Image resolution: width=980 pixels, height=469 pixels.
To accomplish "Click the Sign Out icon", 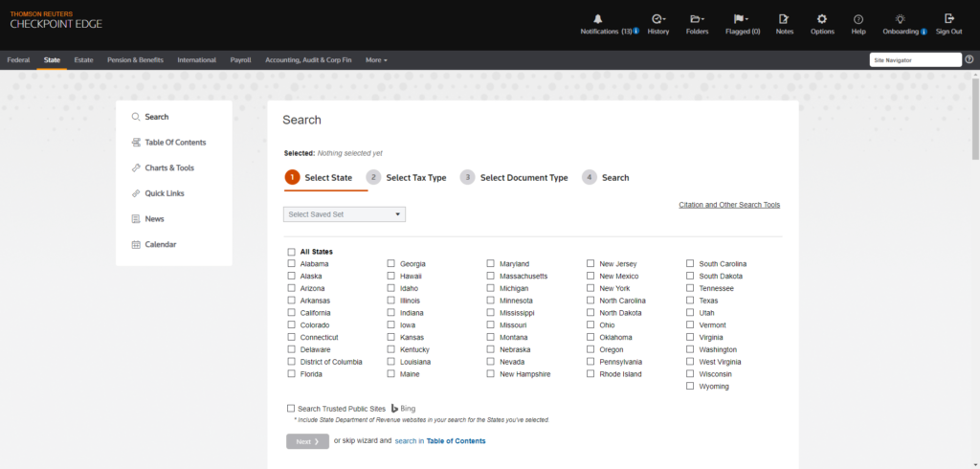I will [948, 18].
